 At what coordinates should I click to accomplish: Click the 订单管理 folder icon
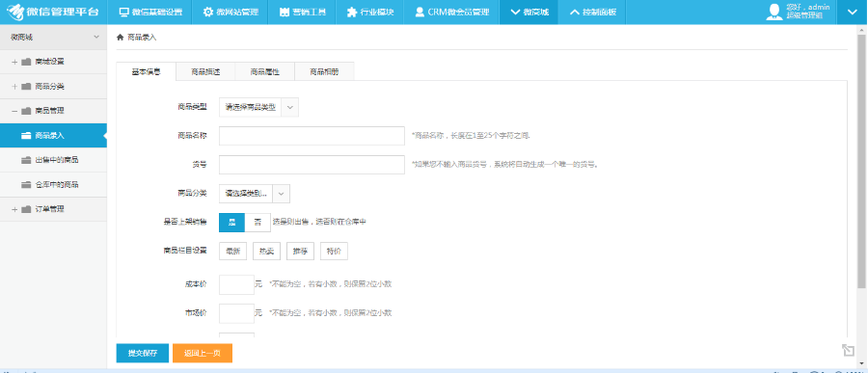coord(26,209)
